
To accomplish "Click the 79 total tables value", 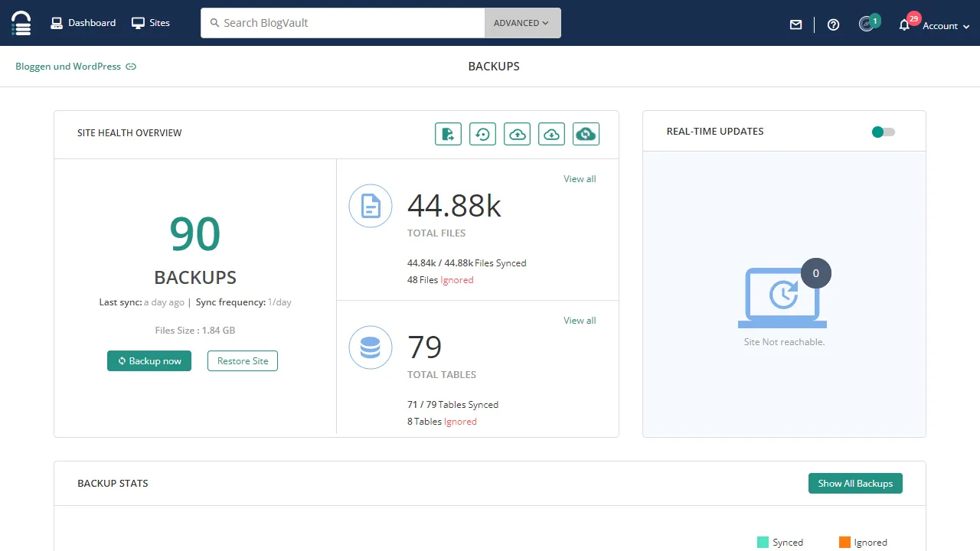I will [x=425, y=347].
